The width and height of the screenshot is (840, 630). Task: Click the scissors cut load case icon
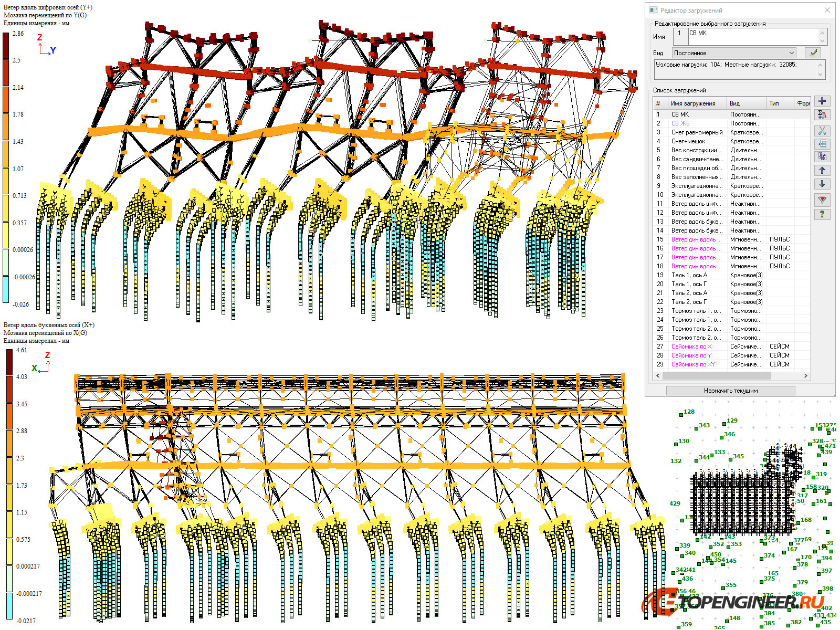pyautogui.click(x=822, y=131)
